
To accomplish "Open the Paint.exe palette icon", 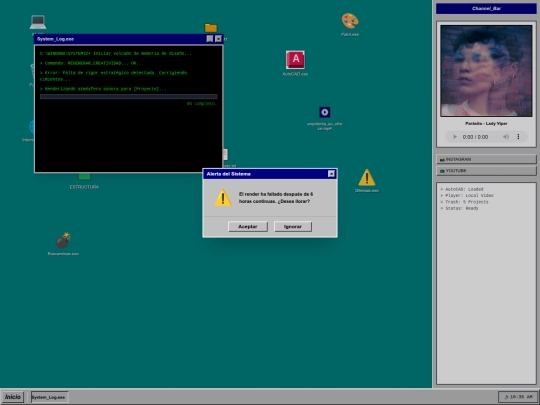I will click(x=350, y=21).
